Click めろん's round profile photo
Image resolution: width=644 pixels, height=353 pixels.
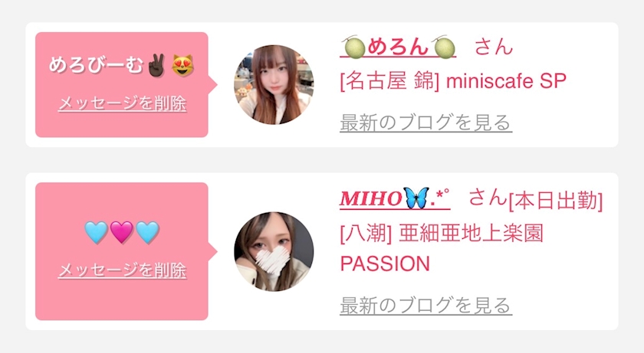[274, 84]
